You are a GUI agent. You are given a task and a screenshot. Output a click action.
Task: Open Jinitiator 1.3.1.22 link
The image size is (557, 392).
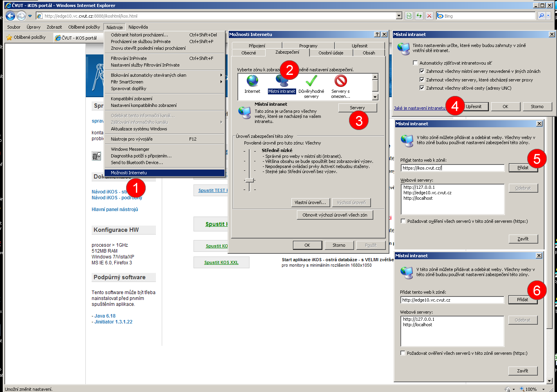pos(113,322)
